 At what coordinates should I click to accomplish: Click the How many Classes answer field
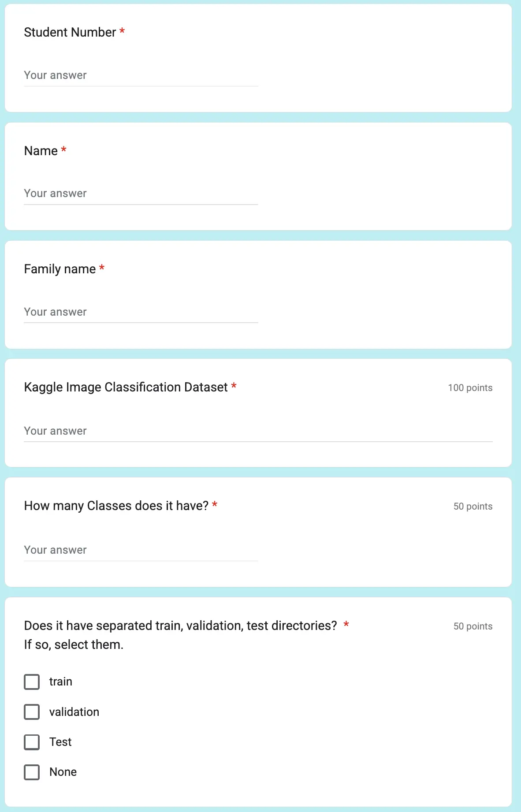point(141,550)
